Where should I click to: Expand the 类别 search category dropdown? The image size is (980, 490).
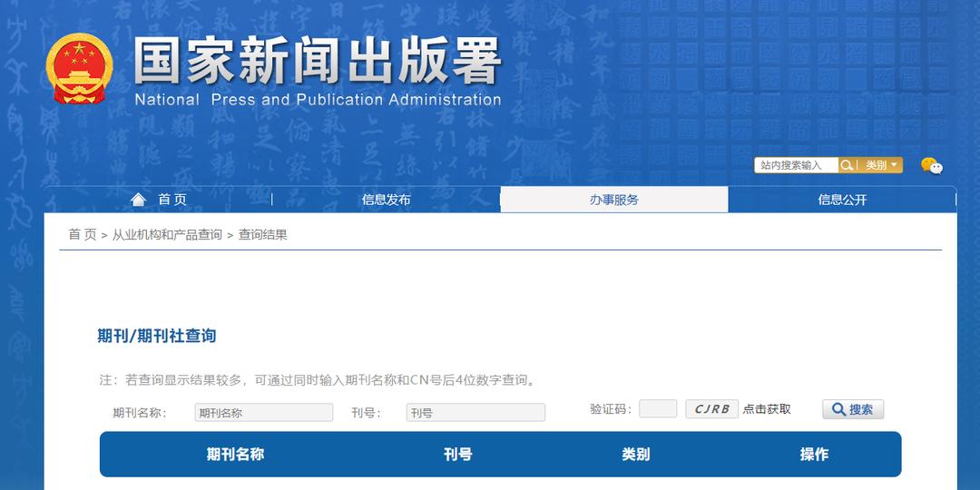click(x=880, y=165)
